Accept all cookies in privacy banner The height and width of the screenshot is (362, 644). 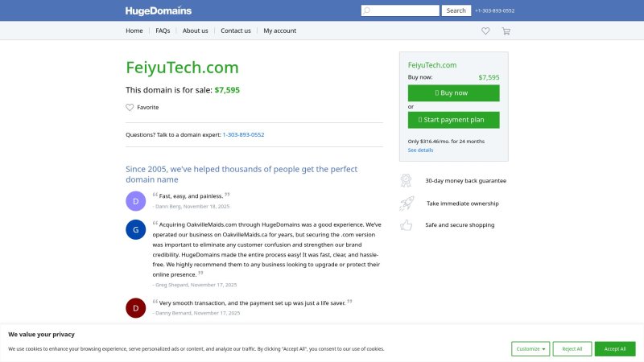[615, 348]
